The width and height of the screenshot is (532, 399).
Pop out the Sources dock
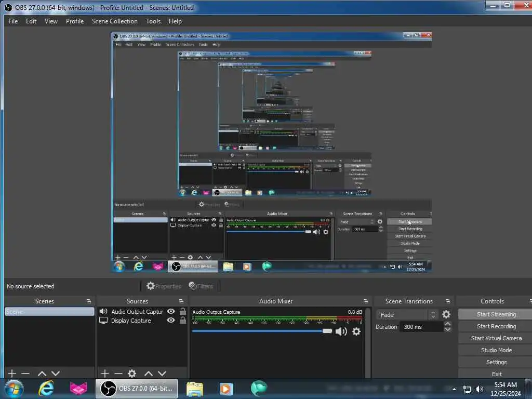[181, 301]
